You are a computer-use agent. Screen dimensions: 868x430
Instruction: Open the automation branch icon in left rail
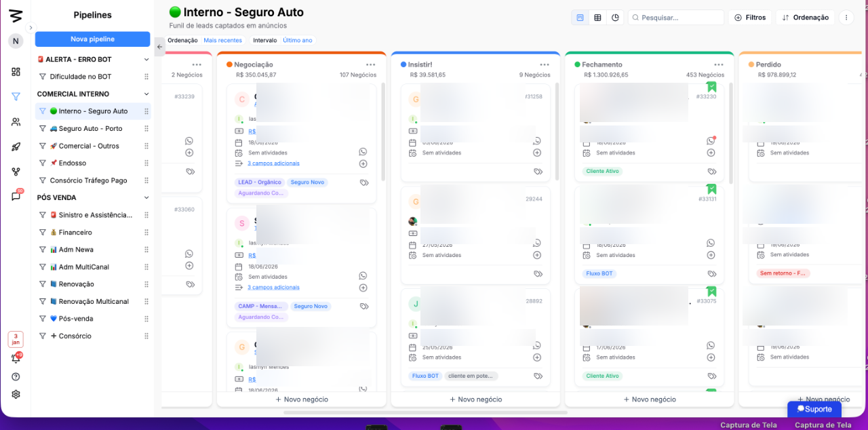coord(16,172)
